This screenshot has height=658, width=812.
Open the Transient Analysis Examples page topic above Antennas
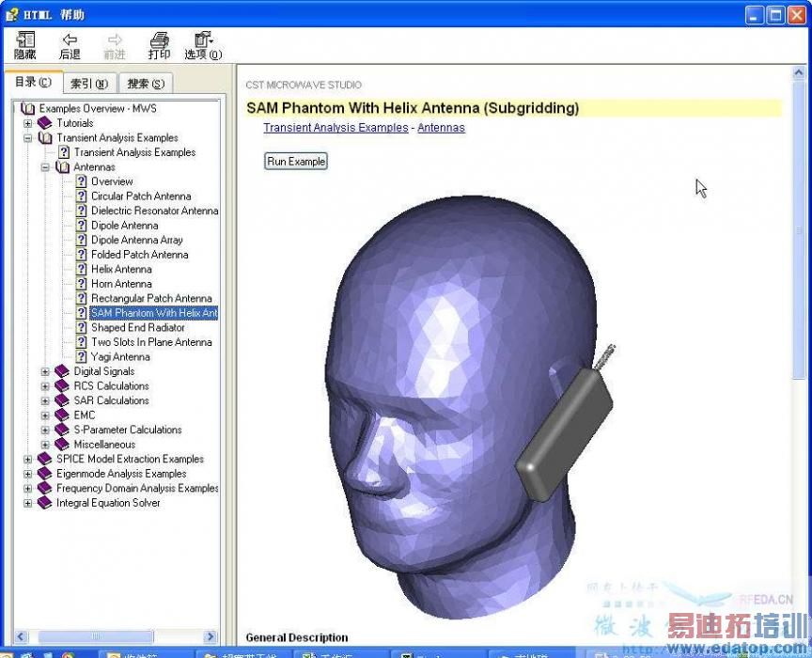(134, 152)
